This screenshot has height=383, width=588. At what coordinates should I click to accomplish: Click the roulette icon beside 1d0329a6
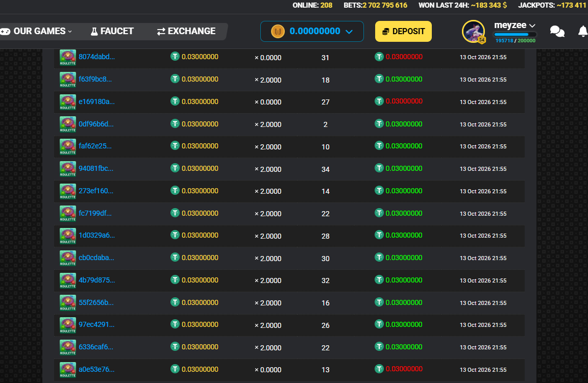pos(68,236)
